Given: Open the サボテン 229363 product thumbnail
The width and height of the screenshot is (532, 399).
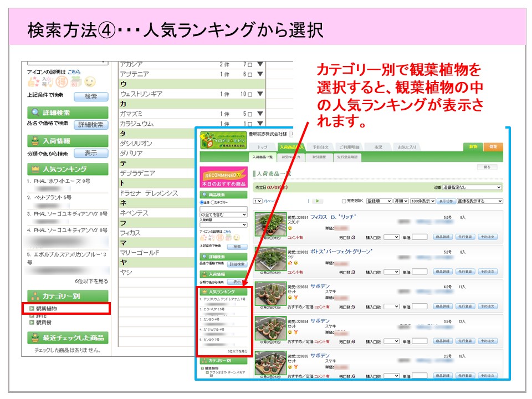Looking at the screenshot, I should 270,294.
